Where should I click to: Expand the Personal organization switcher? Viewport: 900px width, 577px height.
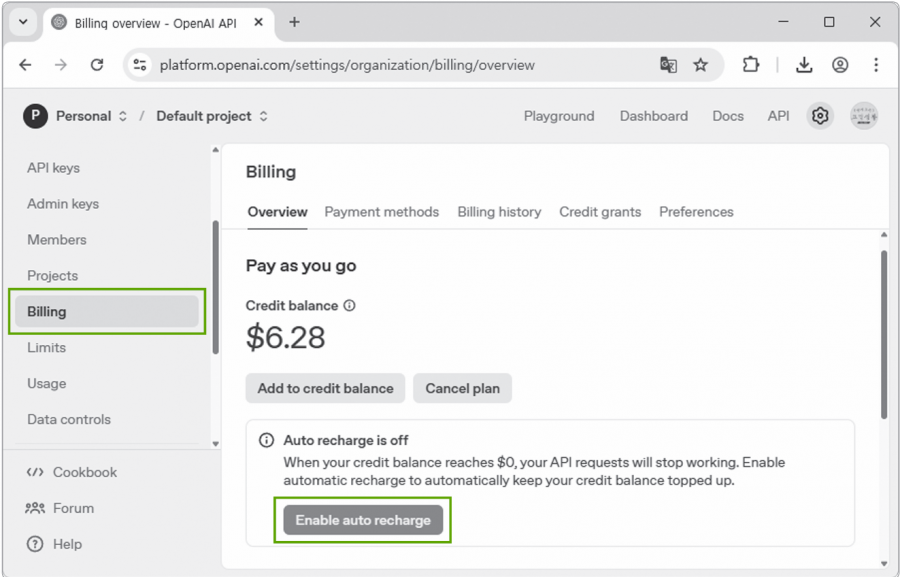point(122,116)
